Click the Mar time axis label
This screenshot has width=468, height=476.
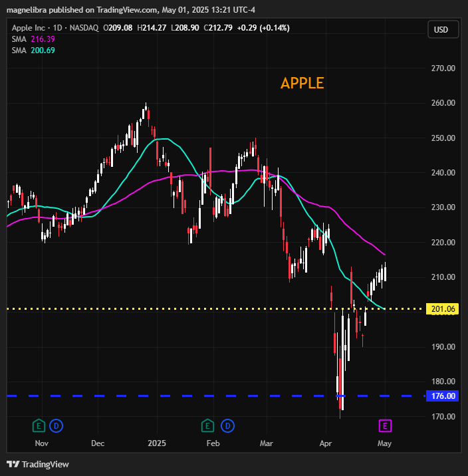click(x=267, y=443)
